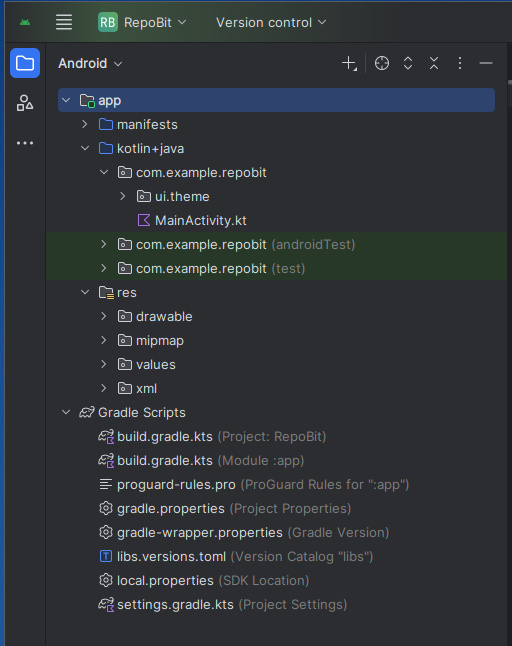Collapse the Gradle Scripts node
The width and height of the screenshot is (512, 646).
[x=66, y=412]
